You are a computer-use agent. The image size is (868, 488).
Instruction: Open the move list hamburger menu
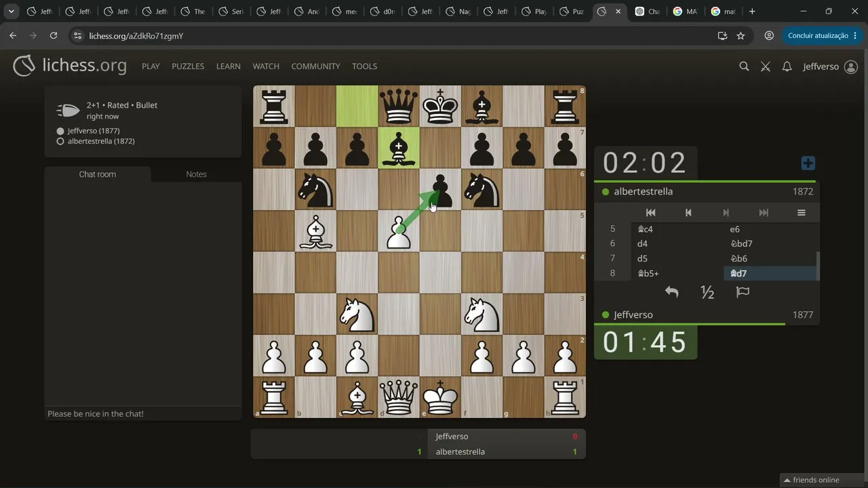801,213
